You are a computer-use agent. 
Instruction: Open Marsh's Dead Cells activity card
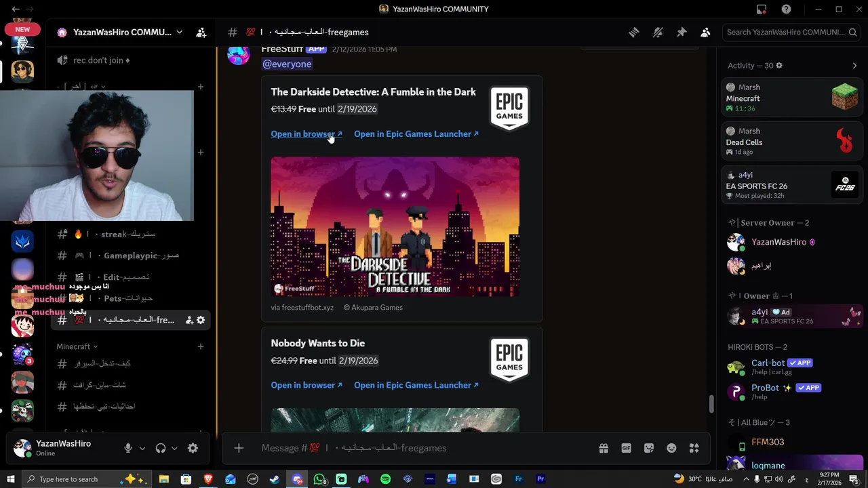(x=792, y=142)
